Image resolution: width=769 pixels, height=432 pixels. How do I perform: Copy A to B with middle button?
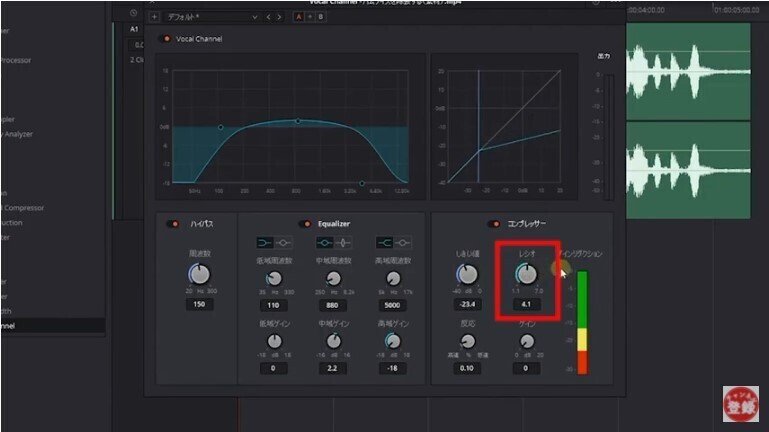click(x=309, y=17)
